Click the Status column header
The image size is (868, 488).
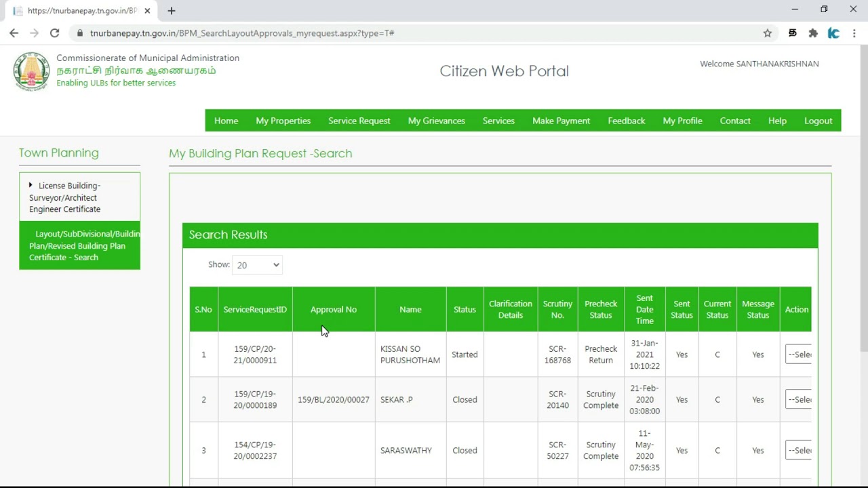tap(465, 309)
